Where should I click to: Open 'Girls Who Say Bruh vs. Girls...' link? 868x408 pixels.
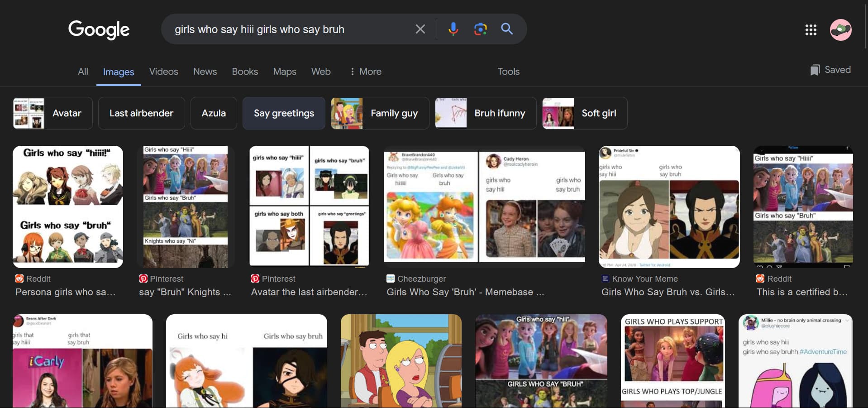pyautogui.click(x=668, y=292)
